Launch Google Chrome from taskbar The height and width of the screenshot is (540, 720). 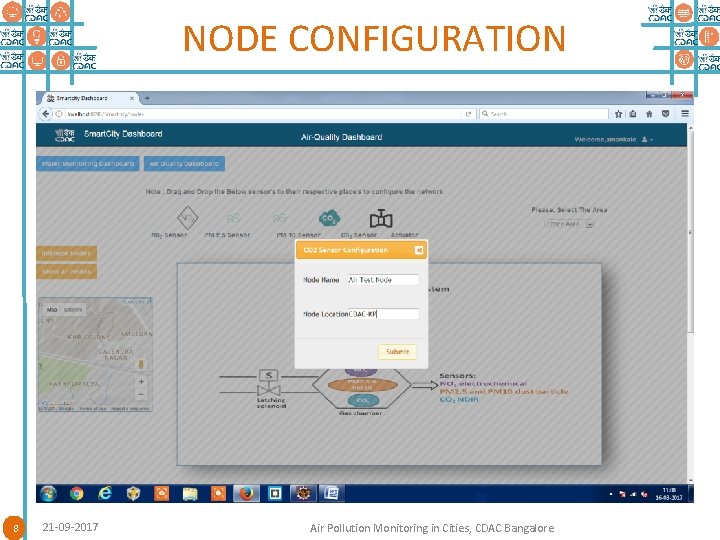(x=77, y=494)
